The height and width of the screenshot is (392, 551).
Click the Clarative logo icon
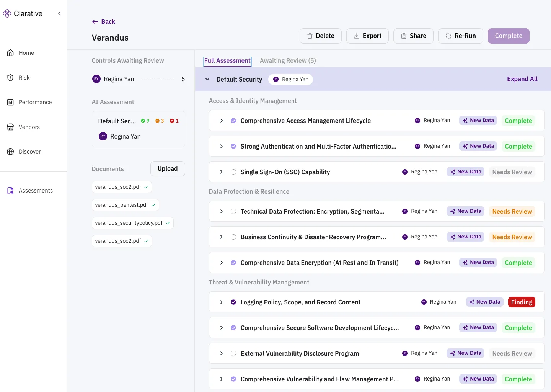point(7,14)
